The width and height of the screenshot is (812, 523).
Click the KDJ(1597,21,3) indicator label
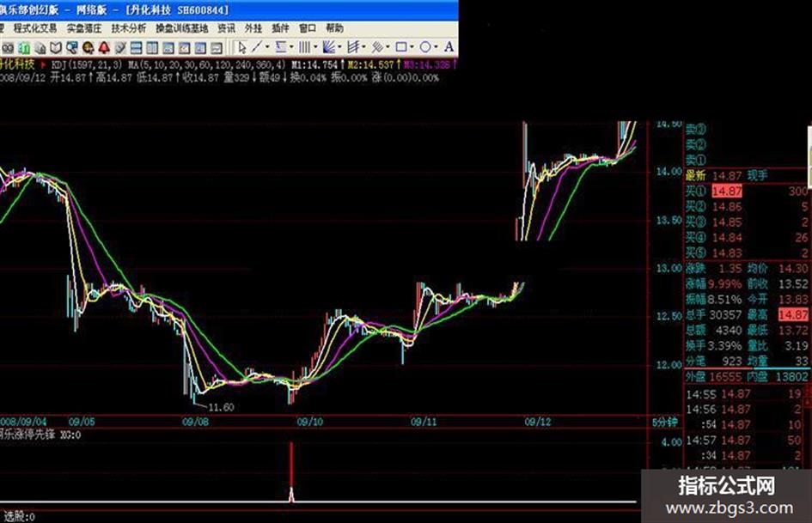(87, 64)
